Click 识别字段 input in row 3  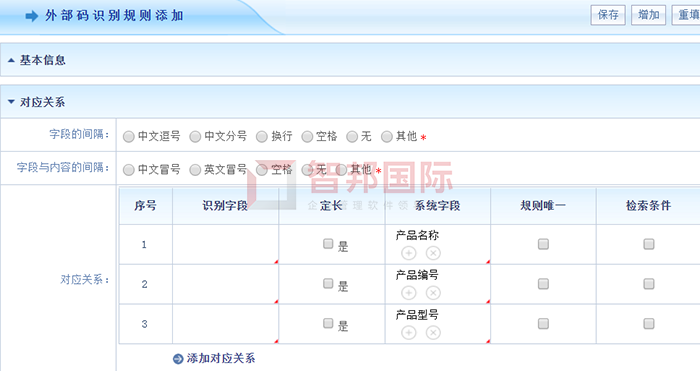(x=225, y=324)
